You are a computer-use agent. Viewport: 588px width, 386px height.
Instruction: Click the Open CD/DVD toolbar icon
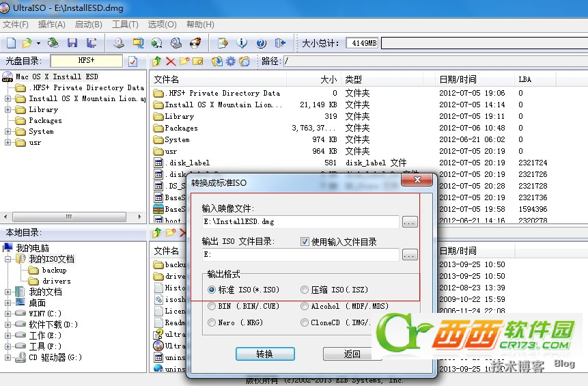pyautogui.click(x=53, y=43)
